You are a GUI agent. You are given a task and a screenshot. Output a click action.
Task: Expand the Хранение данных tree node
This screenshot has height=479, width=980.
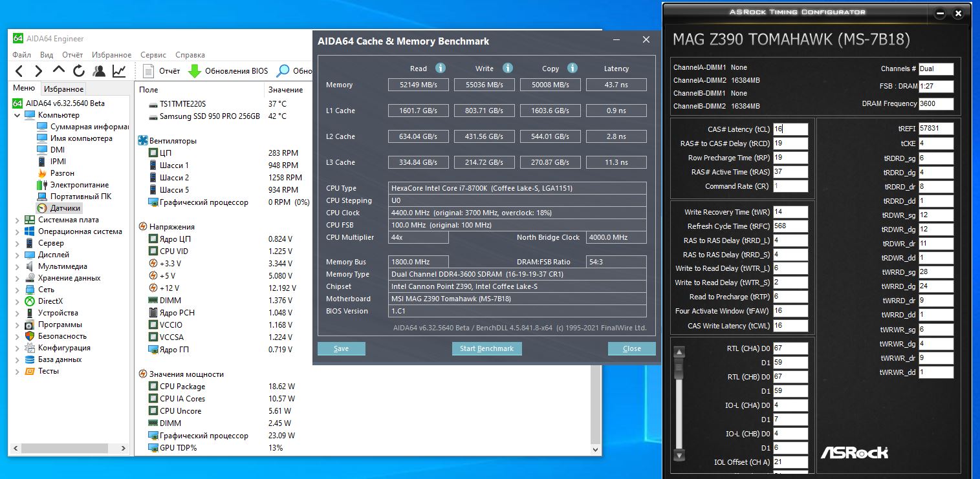click(x=17, y=278)
